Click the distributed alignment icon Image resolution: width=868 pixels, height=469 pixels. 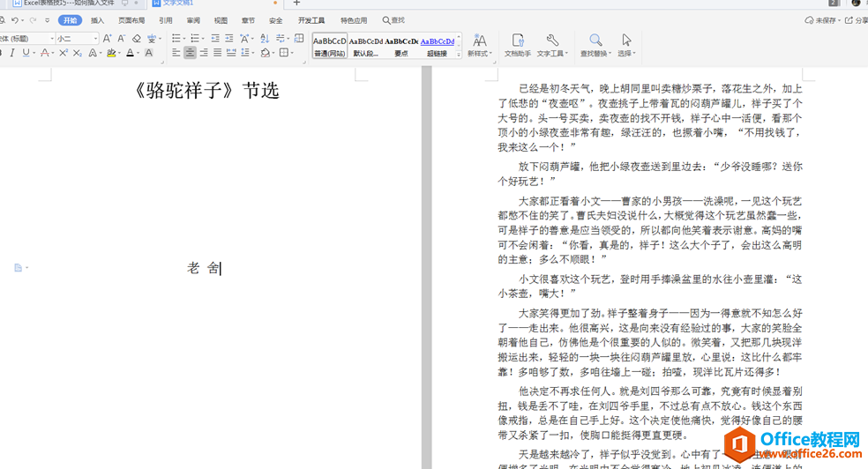pyautogui.click(x=231, y=53)
